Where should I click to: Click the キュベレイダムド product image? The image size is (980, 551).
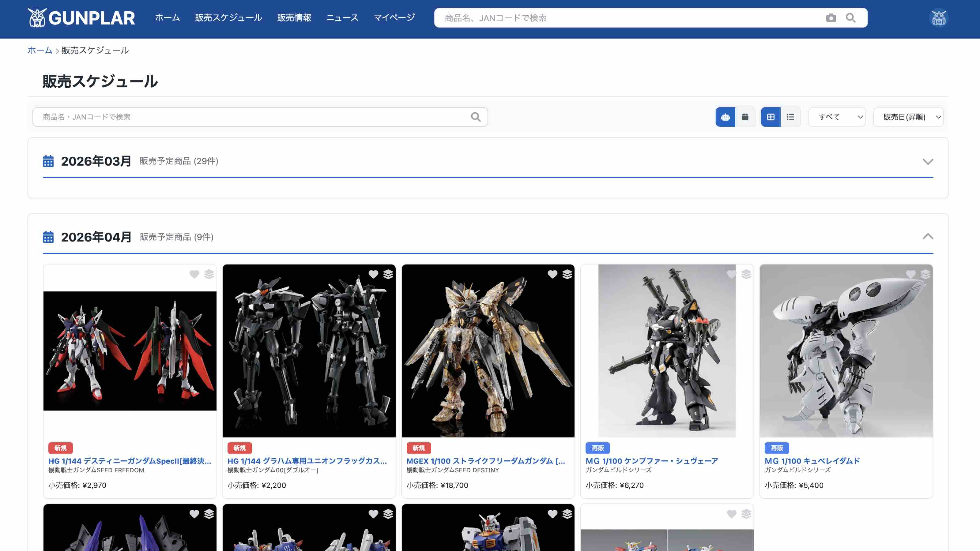[846, 350]
